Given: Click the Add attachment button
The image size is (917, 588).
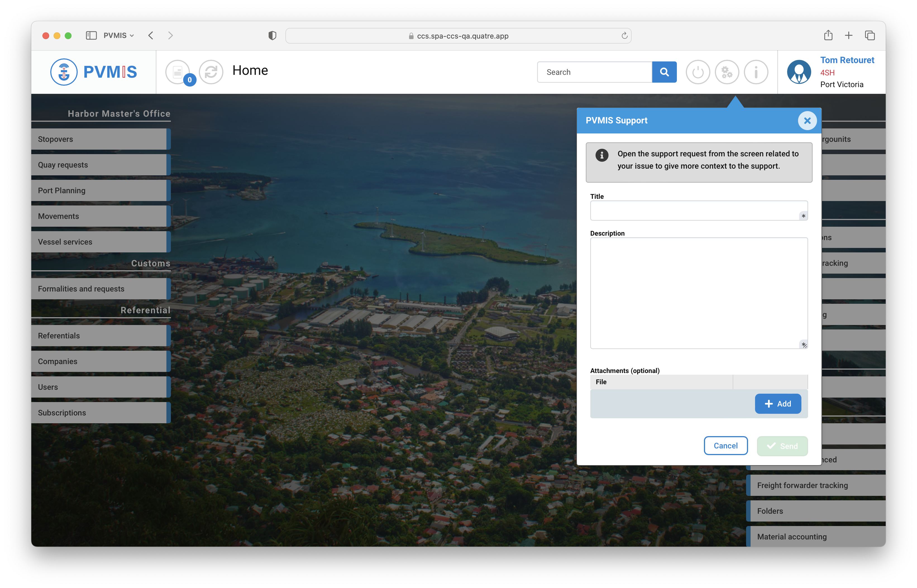Looking at the screenshot, I should point(778,403).
